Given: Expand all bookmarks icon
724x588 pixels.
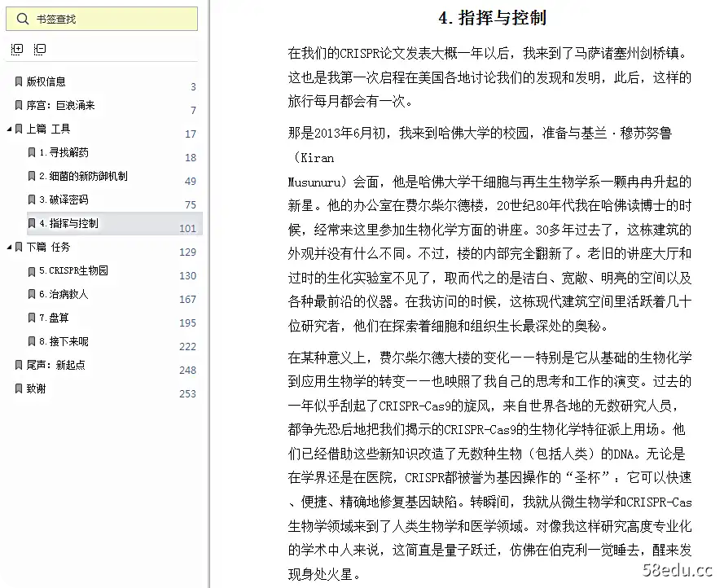Looking at the screenshot, I should click(x=17, y=50).
